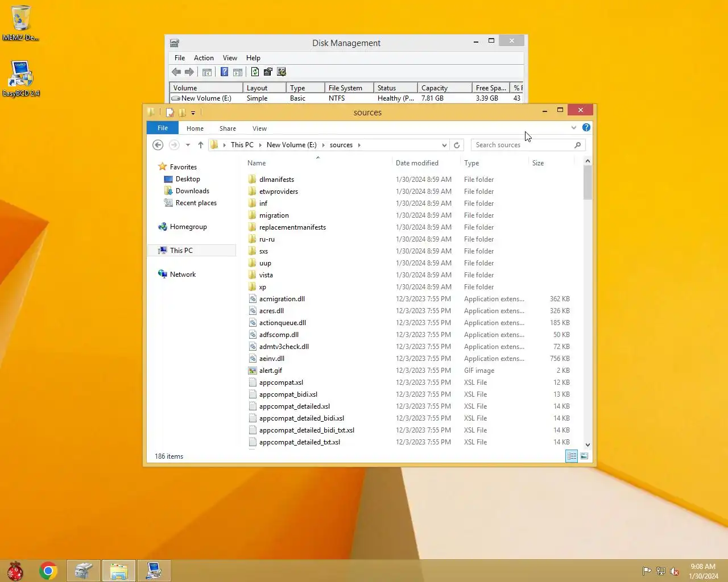Click Refresh icon in Disk Management toolbar
Image resolution: width=728 pixels, height=582 pixels.
pyautogui.click(x=255, y=72)
